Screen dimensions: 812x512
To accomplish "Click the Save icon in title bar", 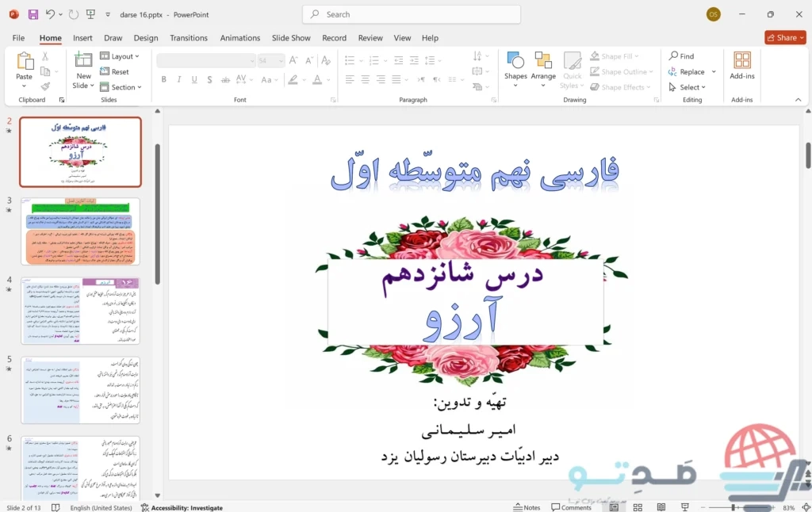I will pyautogui.click(x=33, y=14).
